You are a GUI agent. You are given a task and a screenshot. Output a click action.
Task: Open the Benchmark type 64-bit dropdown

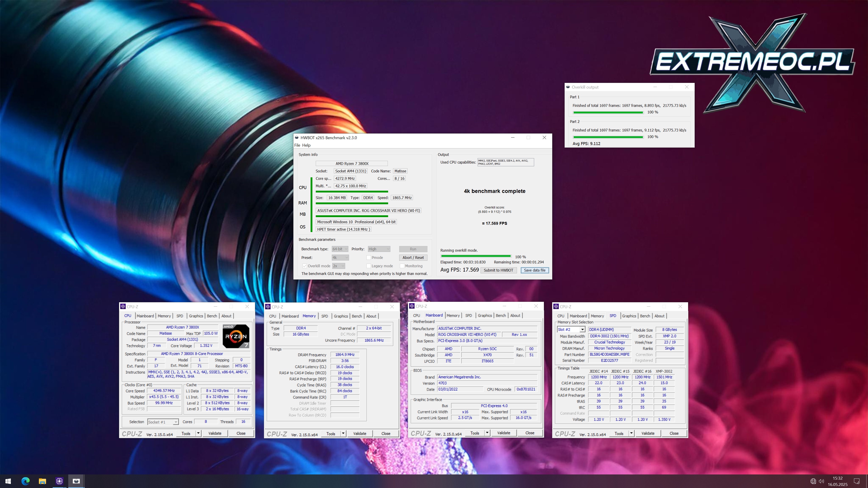[340, 249]
